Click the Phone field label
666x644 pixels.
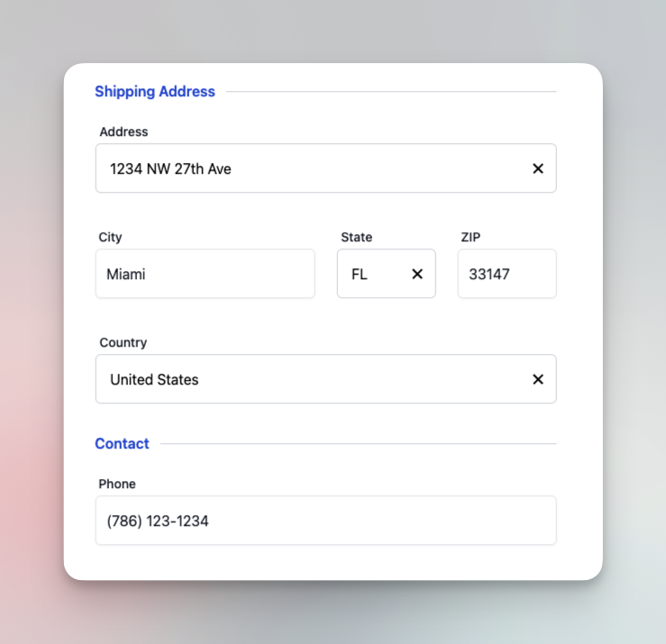pyautogui.click(x=117, y=484)
